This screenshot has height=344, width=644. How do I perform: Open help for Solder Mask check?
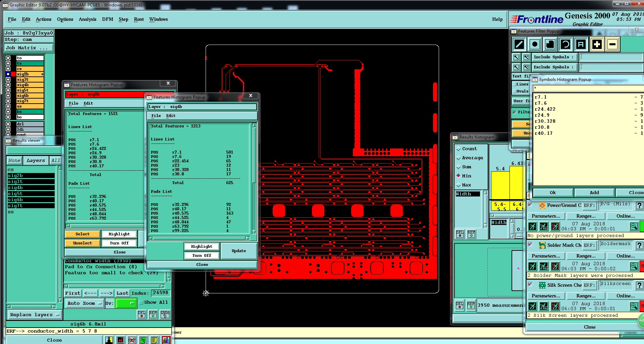coord(639,245)
